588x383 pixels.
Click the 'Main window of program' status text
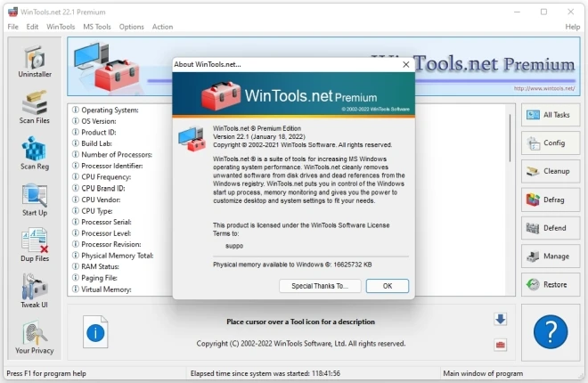pos(483,373)
